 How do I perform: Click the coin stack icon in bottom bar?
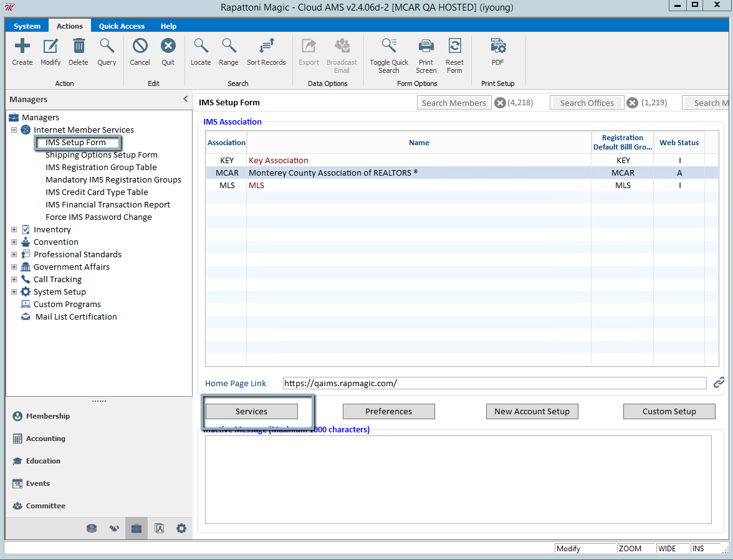click(x=92, y=528)
